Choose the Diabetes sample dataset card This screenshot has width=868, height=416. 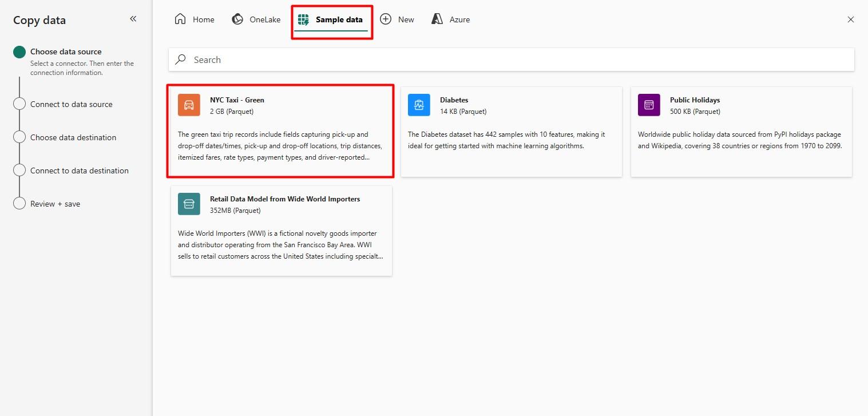tap(512, 132)
